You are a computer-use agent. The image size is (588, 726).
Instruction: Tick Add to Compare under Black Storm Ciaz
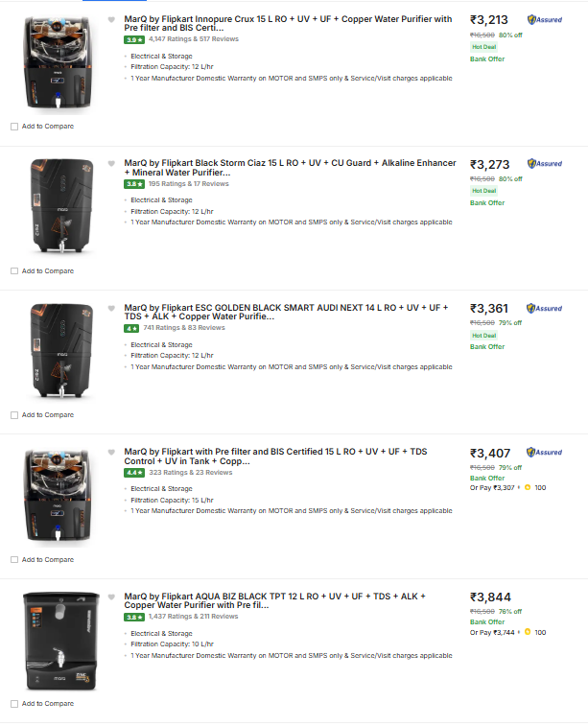(x=13, y=271)
